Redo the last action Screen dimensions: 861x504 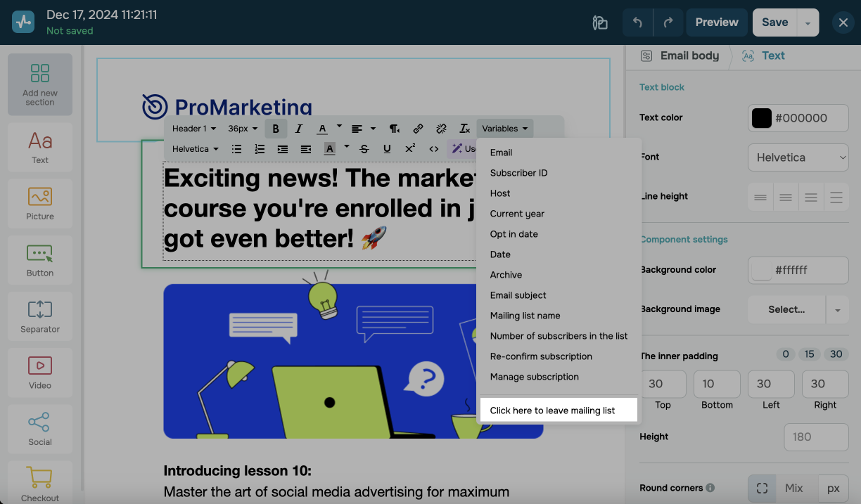pos(668,22)
